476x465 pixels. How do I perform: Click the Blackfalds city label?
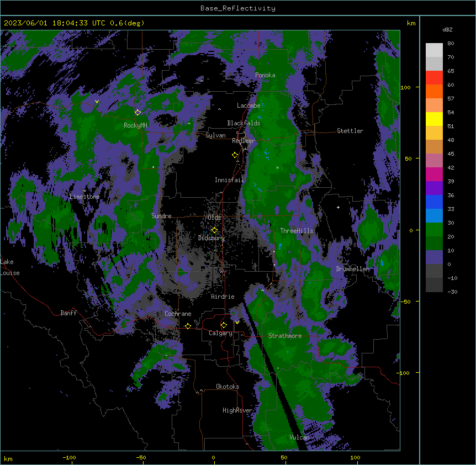(244, 123)
